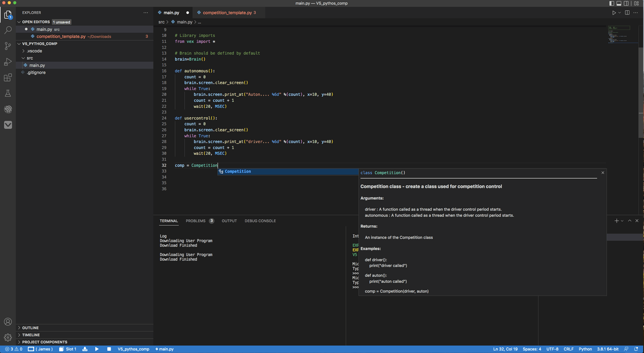Viewport: 644px width, 353px height.
Task: Expand the Outline section
Action: (x=30, y=328)
